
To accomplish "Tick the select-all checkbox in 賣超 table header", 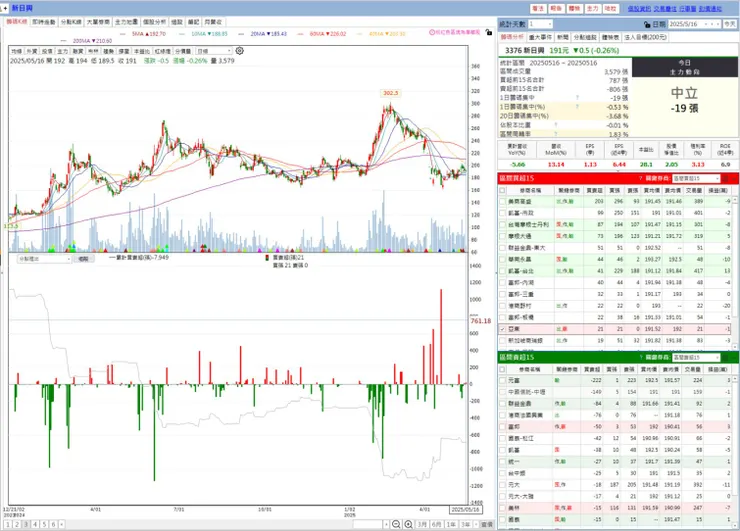I will tap(503, 370).
